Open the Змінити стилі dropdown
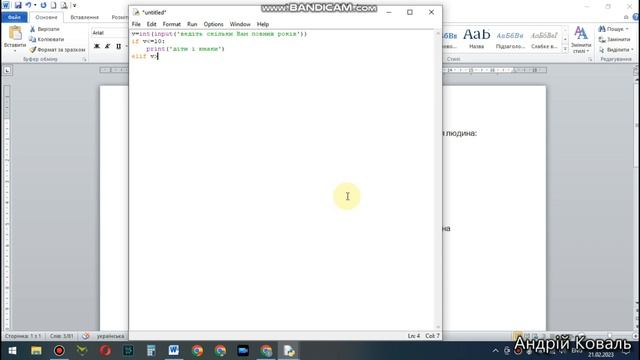 pos(581,40)
